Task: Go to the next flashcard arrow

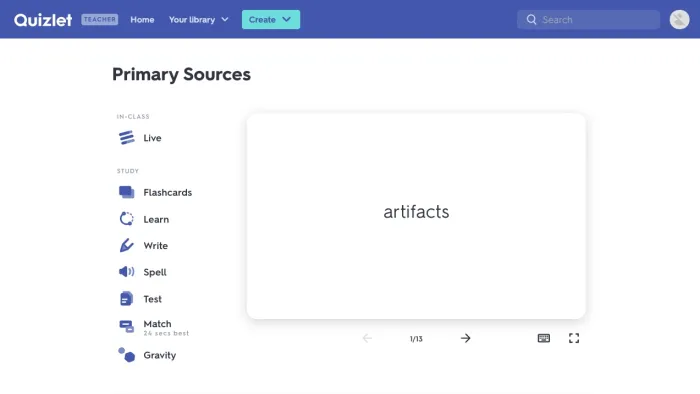Action: [466, 338]
